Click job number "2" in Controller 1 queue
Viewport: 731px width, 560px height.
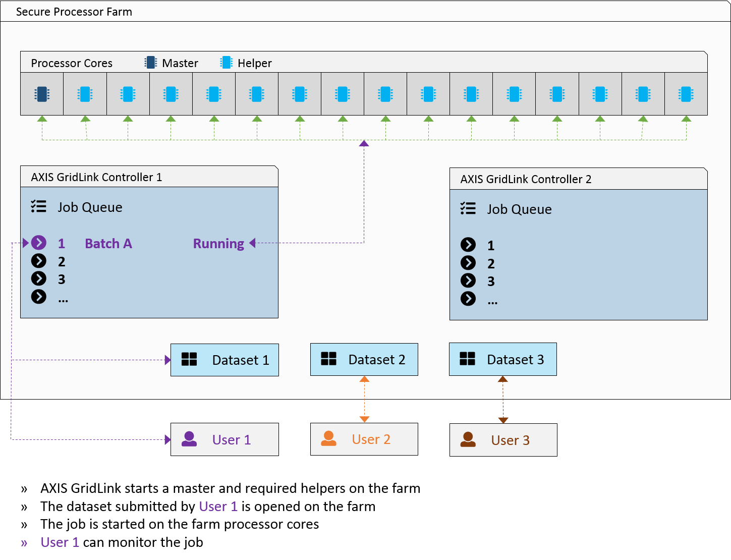click(x=62, y=262)
